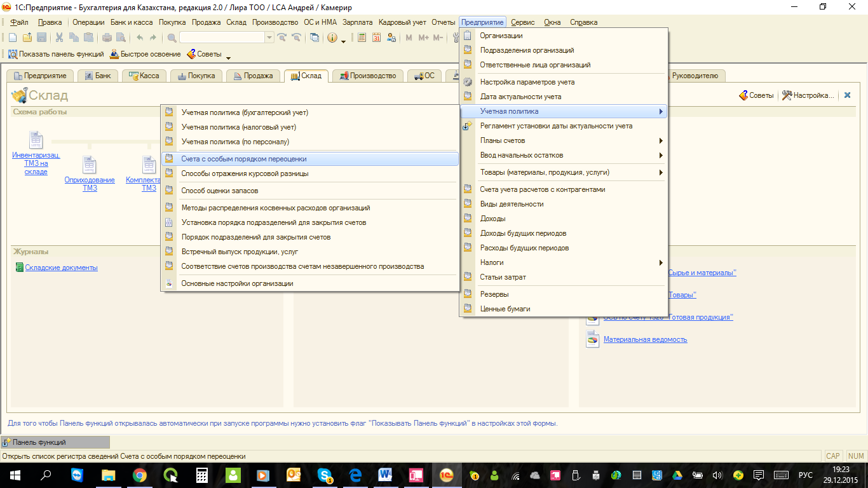Close the Склад panel with X icon
The width and height of the screenshot is (868, 488).
pyautogui.click(x=847, y=95)
